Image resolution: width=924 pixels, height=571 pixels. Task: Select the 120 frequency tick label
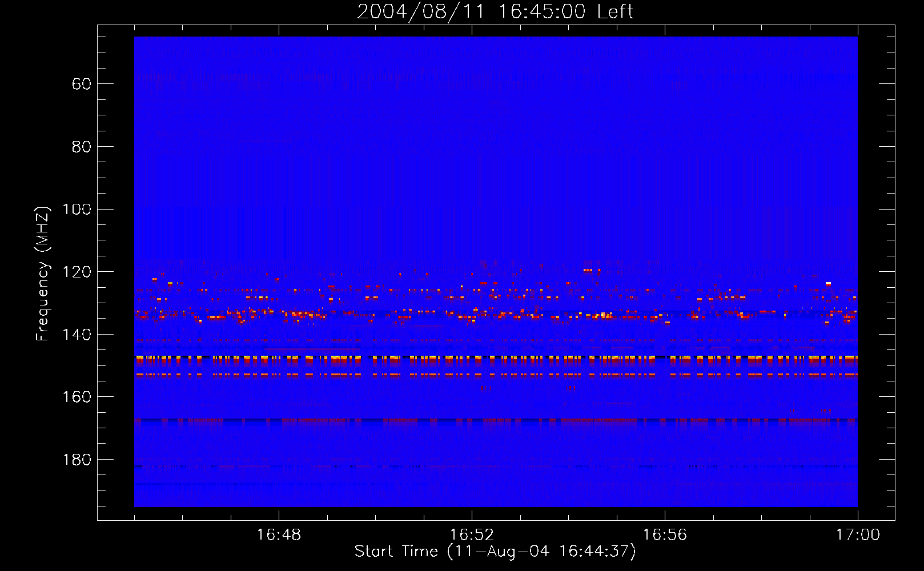click(x=77, y=272)
